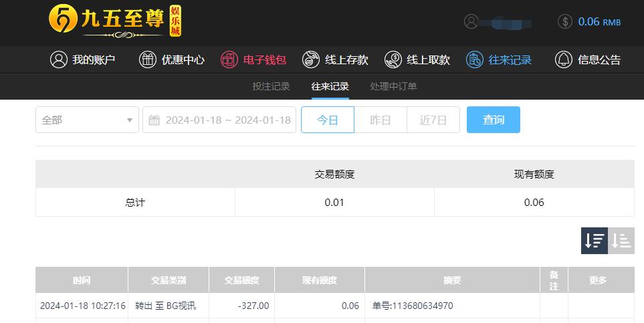Viewport: 644px width, 323px height.
Task: Click the 优惠中心 gift icon
Action: coord(147,60)
